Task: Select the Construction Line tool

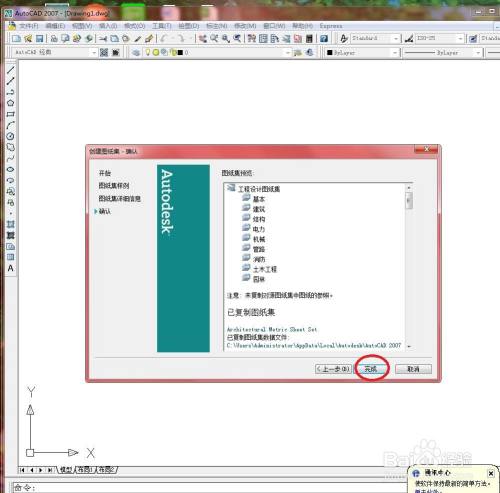Action: [x=11, y=81]
